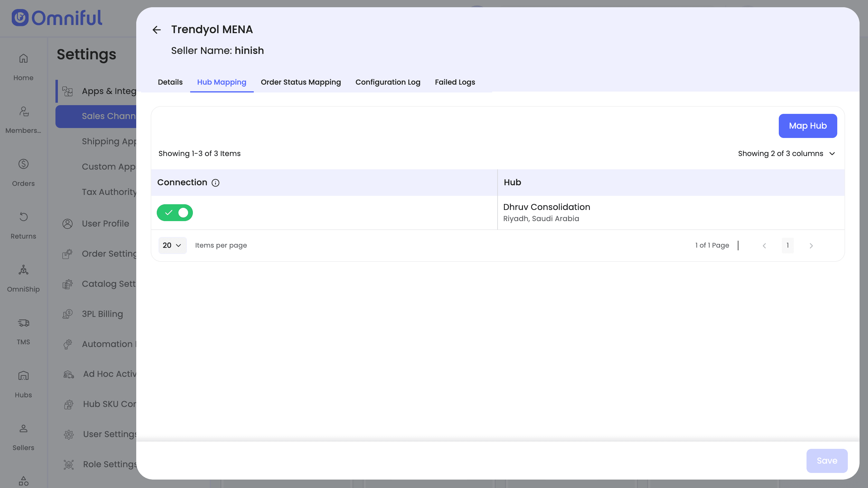This screenshot has width=868, height=488.
Task: Click the Save button
Action: [x=826, y=460]
